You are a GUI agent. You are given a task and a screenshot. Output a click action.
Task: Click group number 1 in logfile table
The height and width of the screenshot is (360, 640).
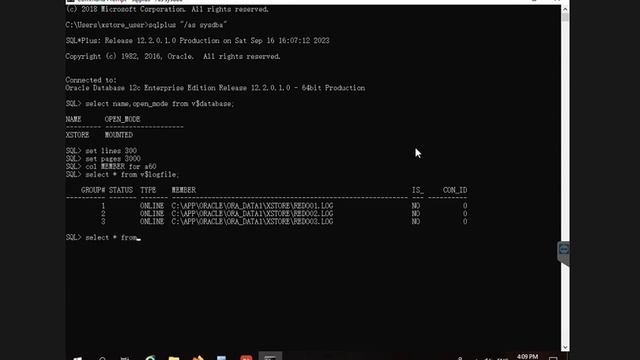pos(103,206)
